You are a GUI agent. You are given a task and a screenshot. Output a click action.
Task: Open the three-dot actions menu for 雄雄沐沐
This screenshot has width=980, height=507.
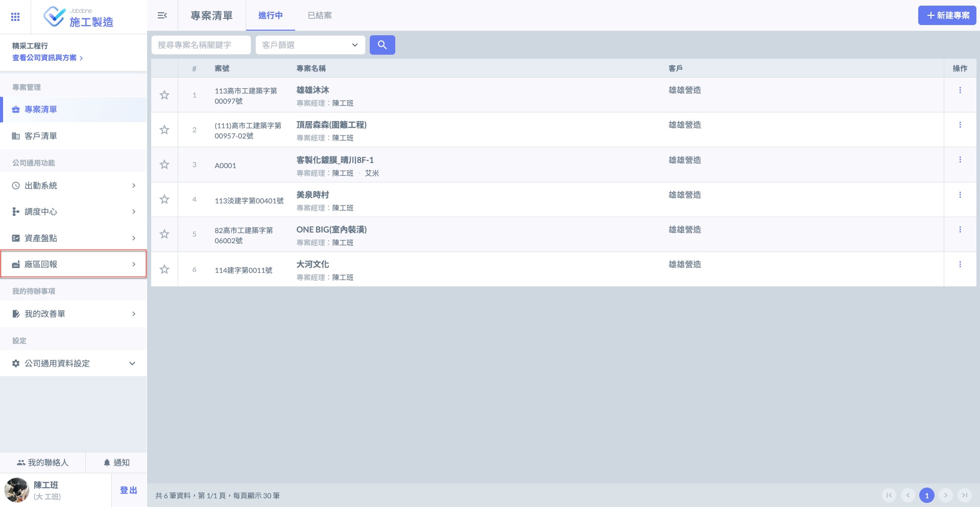click(x=960, y=90)
